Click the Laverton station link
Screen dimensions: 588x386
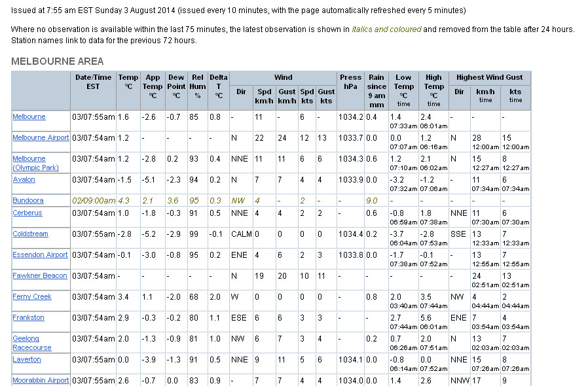(x=27, y=359)
